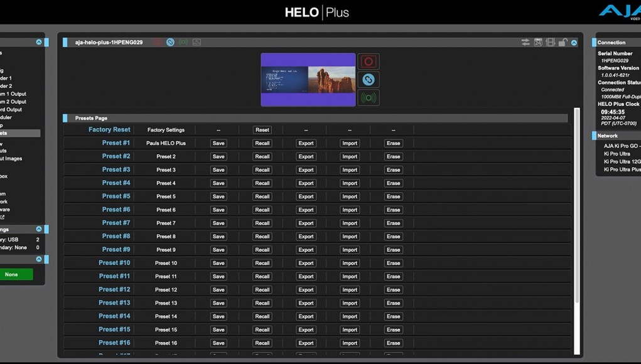This screenshot has width=641, height=364.
Task: Recall Preset #4
Action: click(262, 183)
